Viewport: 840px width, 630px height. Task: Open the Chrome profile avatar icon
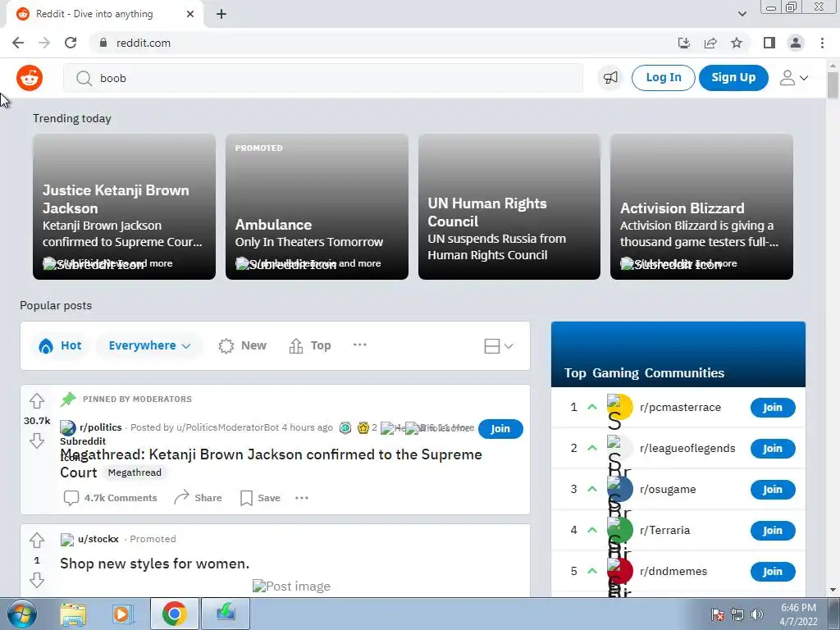coord(796,43)
